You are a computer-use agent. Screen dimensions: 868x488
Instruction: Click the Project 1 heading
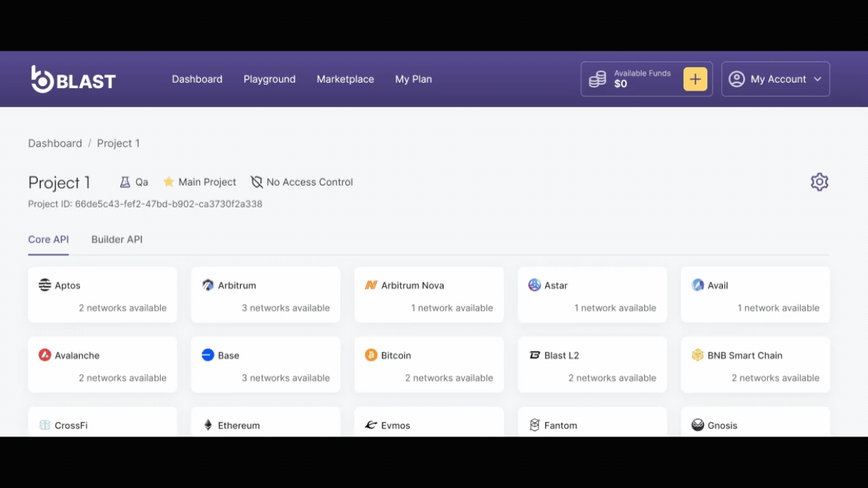pos(59,182)
